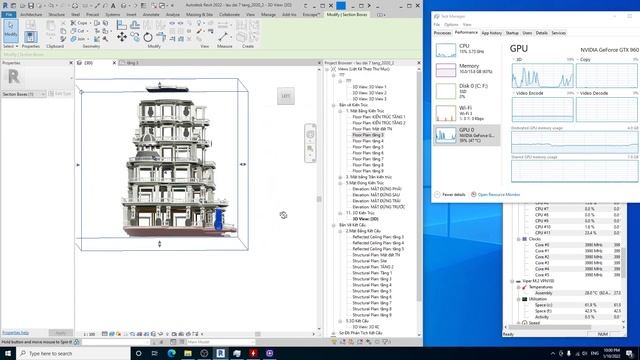
Task: Select 'Structural Plan: Site' in Project Browser
Action: (x=369, y=261)
